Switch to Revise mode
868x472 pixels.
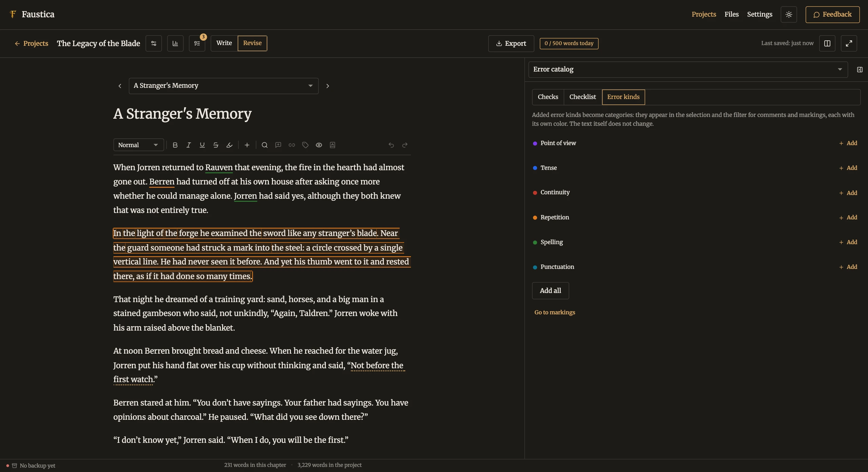[x=252, y=43]
